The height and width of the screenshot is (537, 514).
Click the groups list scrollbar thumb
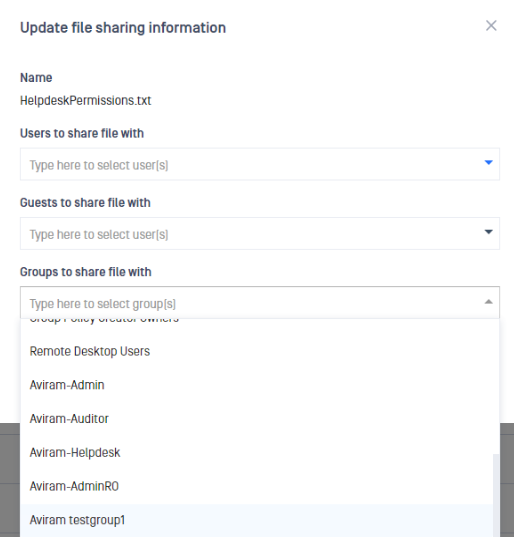(496, 495)
